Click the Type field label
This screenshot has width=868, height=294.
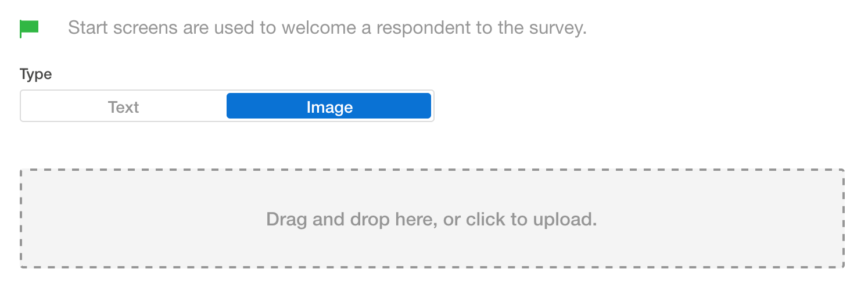[x=36, y=74]
